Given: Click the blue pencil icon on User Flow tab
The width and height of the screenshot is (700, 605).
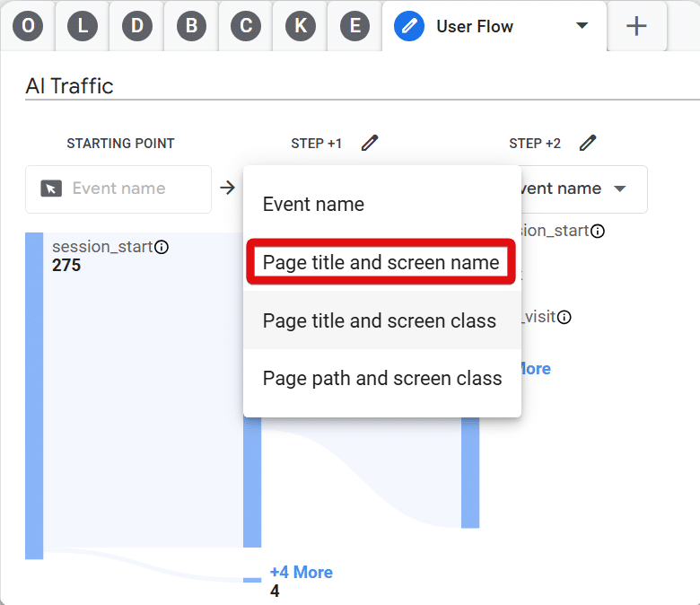Looking at the screenshot, I should [x=409, y=26].
